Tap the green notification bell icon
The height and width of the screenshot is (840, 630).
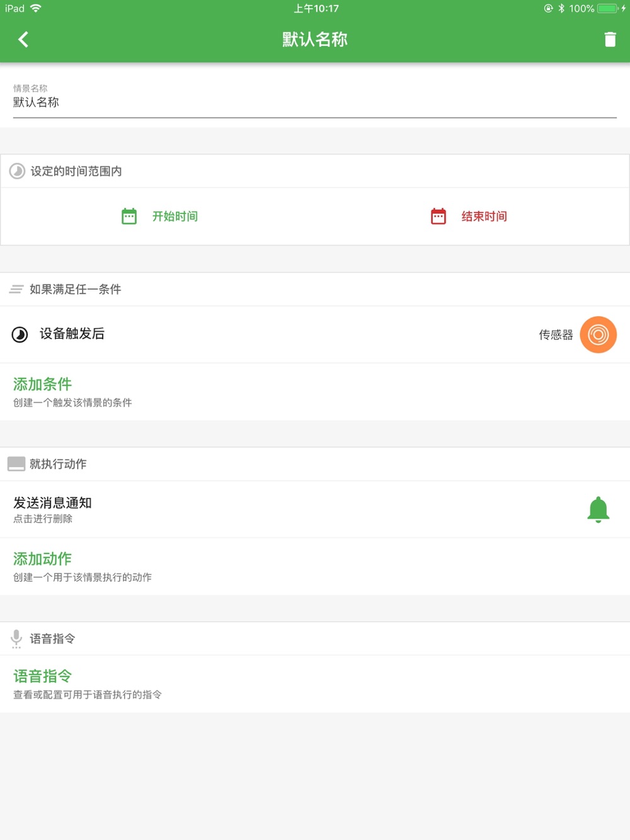click(598, 509)
